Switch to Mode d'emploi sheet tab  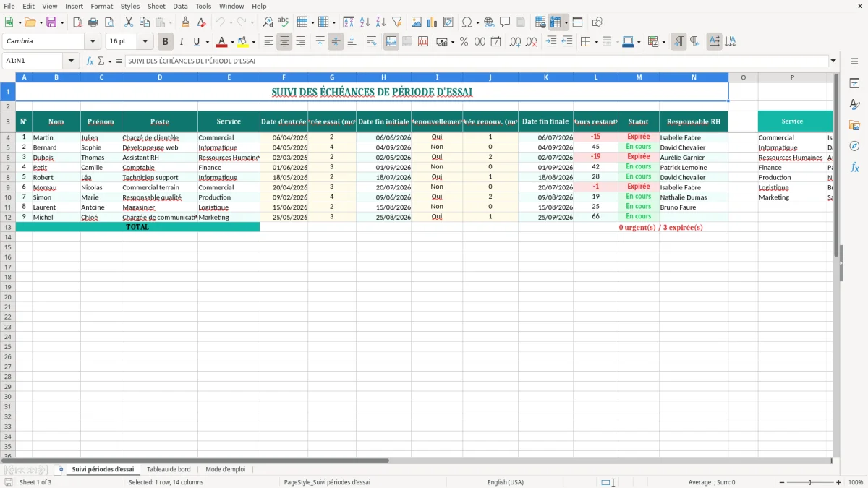[x=225, y=469]
